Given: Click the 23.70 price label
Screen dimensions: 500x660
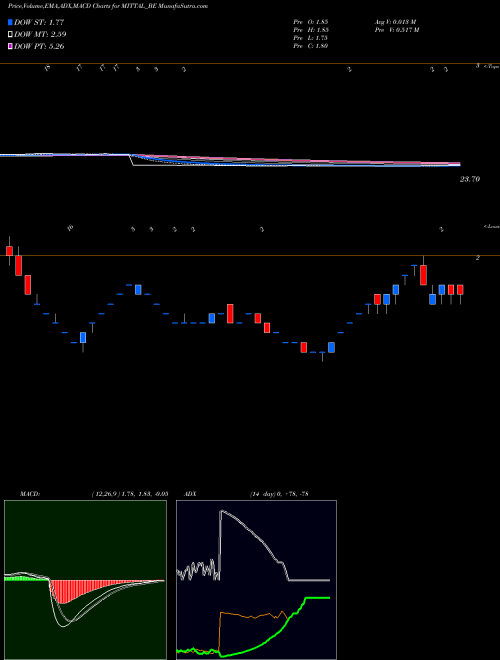Looking at the screenshot, I should click(470, 179).
